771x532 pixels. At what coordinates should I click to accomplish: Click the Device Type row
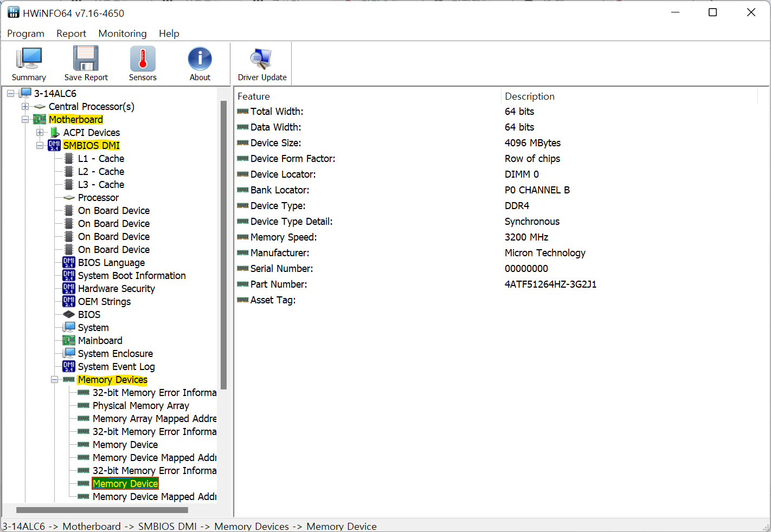click(x=496, y=205)
